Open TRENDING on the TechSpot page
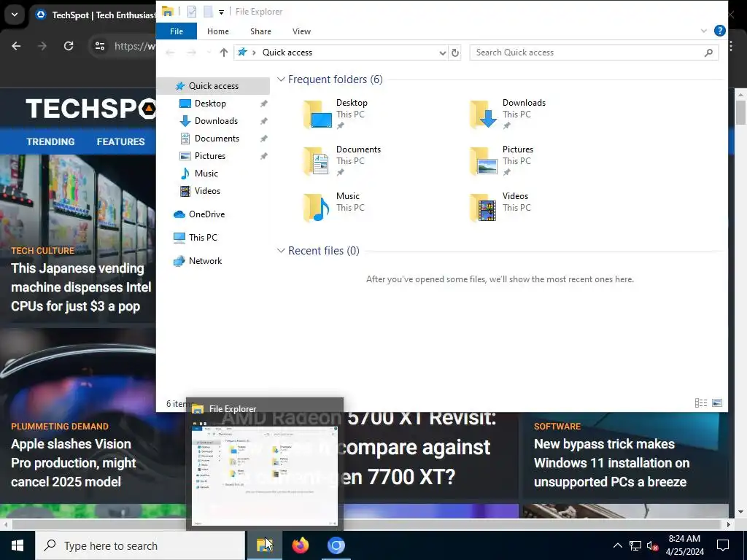This screenshot has width=747, height=560. click(50, 142)
